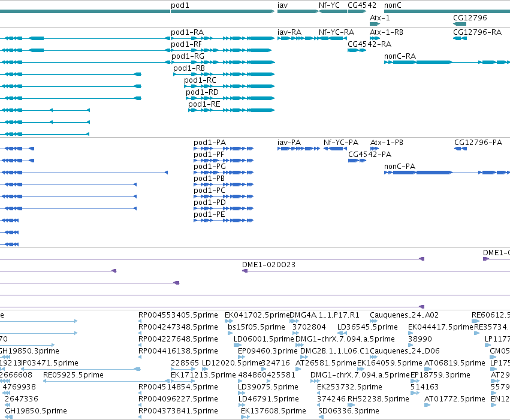Viewport: 510px width, 420px height.
Task: Open the CG12796-RA transcript label
Action: point(477,32)
